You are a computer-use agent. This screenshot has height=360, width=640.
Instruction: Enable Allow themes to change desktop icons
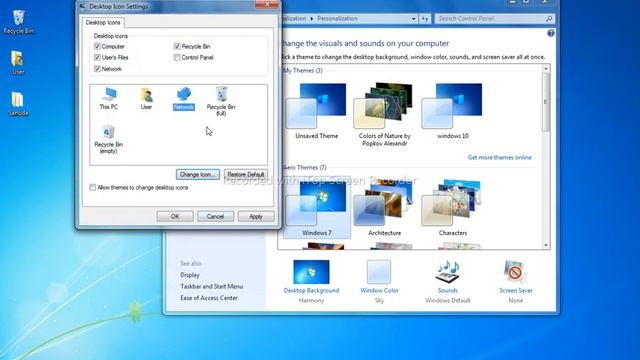[93, 187]
